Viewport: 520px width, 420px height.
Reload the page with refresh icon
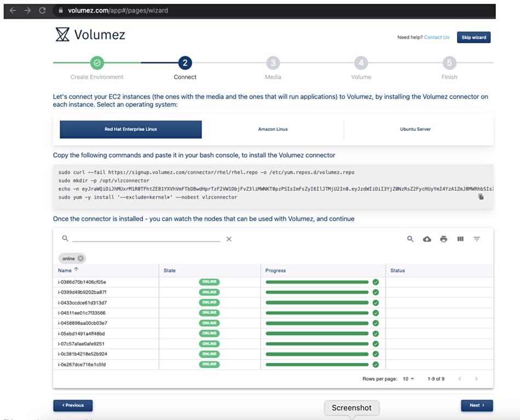(43, 10)
